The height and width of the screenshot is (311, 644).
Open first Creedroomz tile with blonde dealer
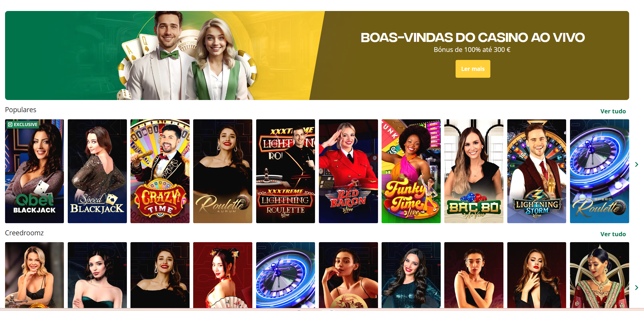[x=34, y=275]
